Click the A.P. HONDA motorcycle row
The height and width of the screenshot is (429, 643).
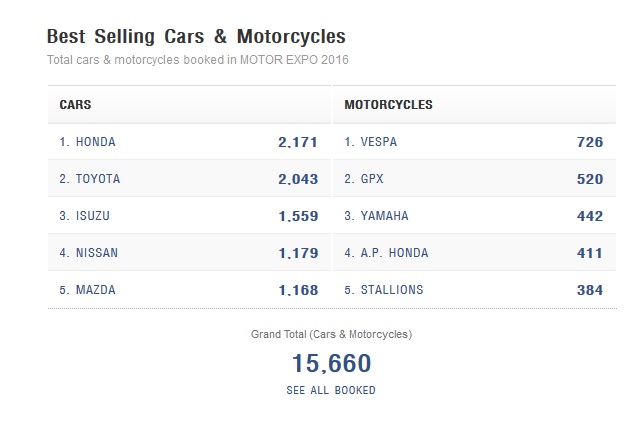(393, 253)
